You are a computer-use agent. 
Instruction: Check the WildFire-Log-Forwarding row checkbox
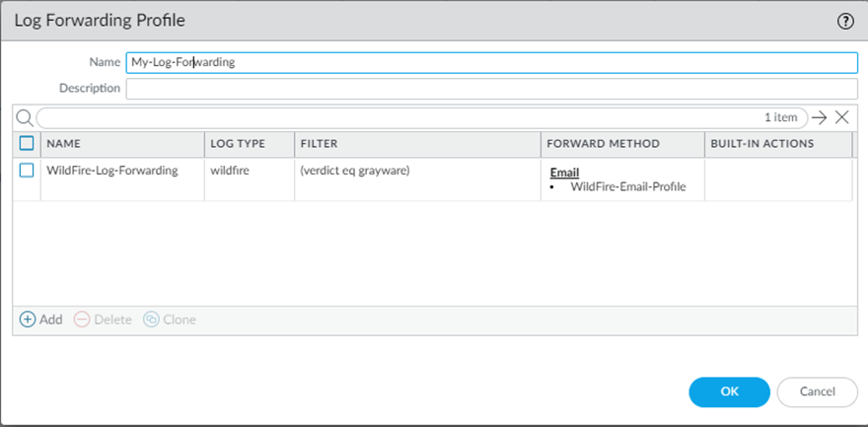pos(28,171)
